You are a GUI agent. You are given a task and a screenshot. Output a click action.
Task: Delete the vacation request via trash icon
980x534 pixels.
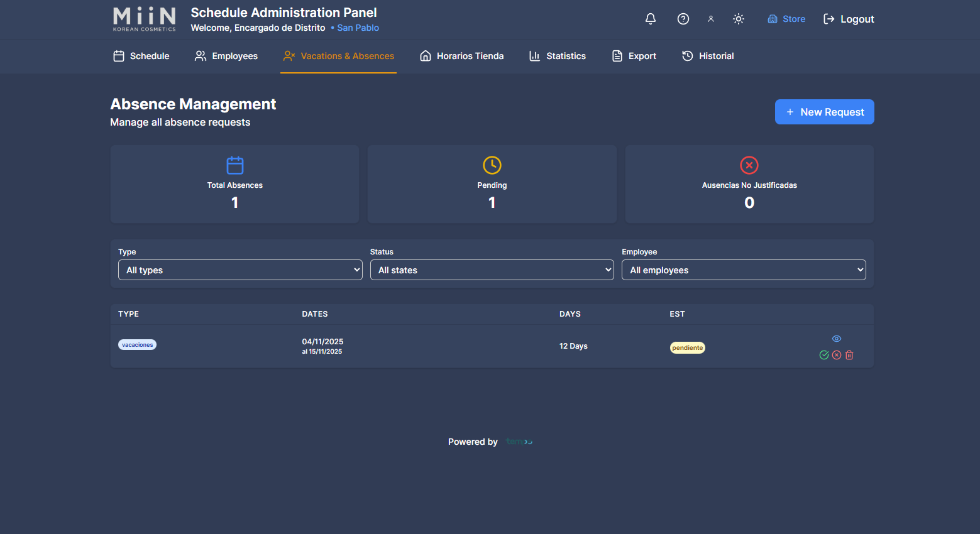tap(849, 355)
